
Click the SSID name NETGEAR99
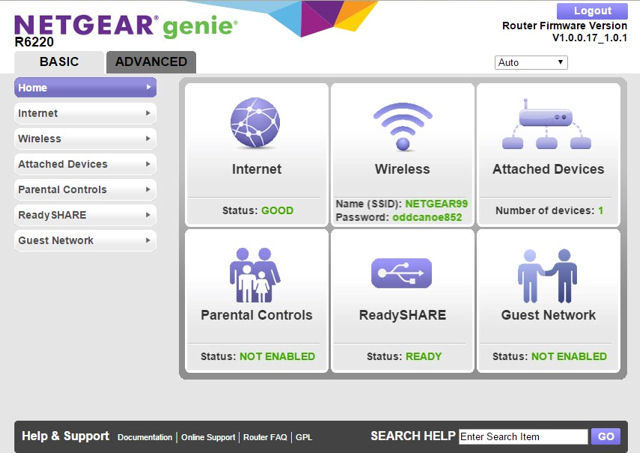(x=436, y=204)
